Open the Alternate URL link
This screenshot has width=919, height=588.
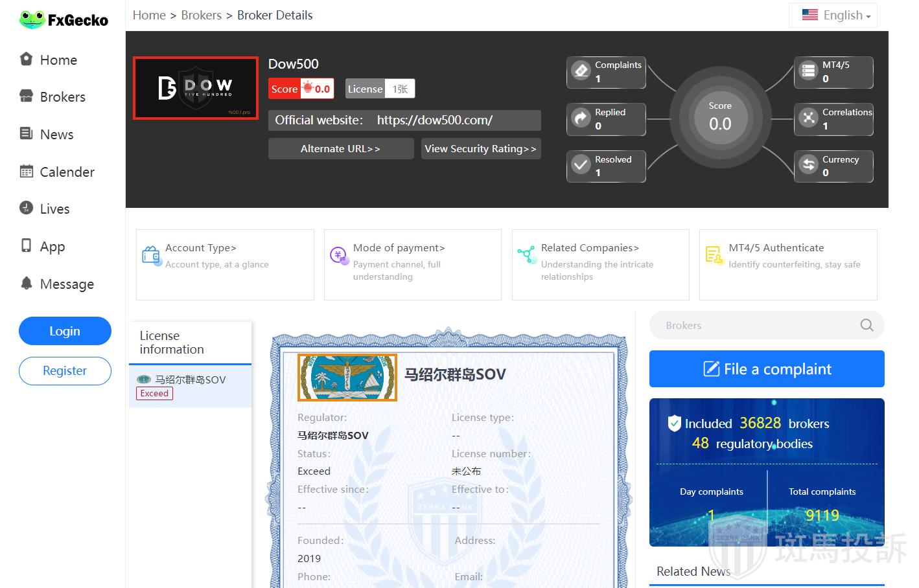[x=340, y=149]
